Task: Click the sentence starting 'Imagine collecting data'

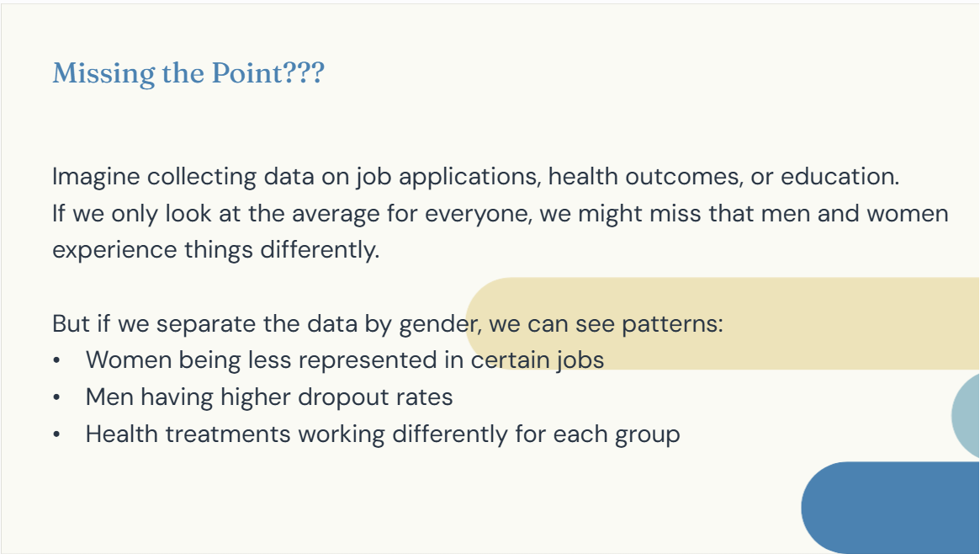Action: tap(475, 176)
